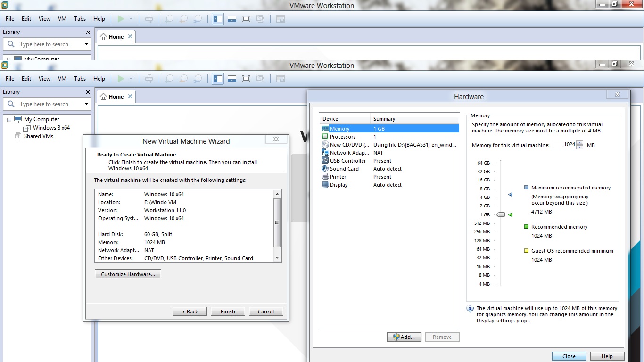This screenshot has width=644, height=362.
Task: Select Memory row in device list
Action: coord(389,129)
